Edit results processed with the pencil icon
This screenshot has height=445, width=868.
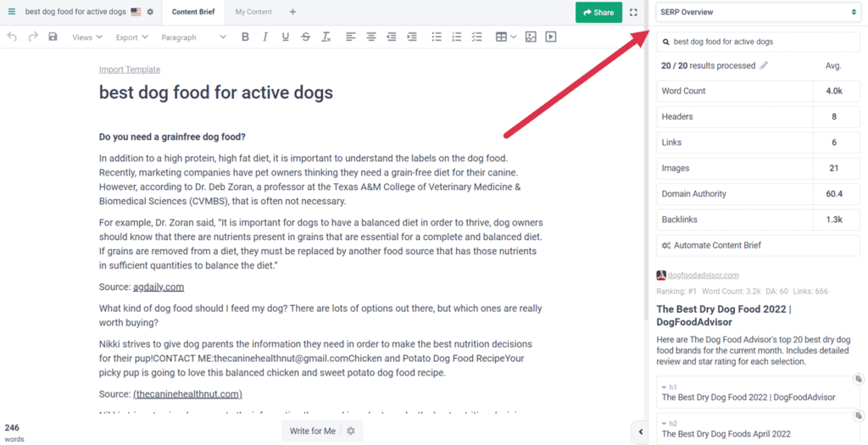click(x=764, y=65)
